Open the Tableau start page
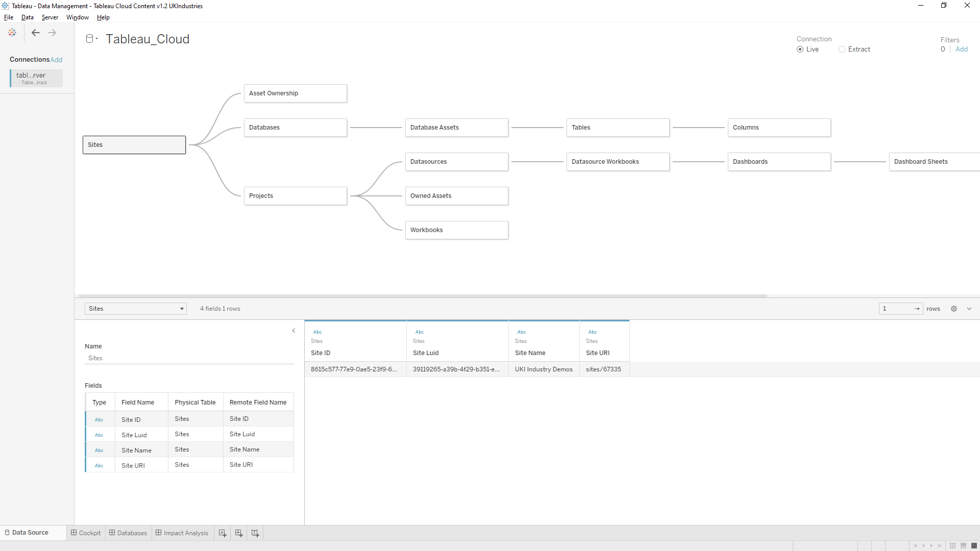This screenshot has height=551, width=980. point(12,33)
